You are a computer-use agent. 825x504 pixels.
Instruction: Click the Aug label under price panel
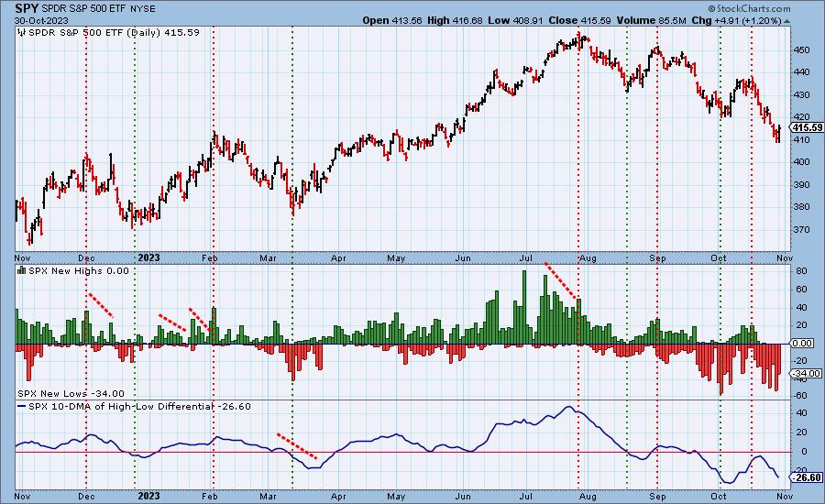pos(588,258)
